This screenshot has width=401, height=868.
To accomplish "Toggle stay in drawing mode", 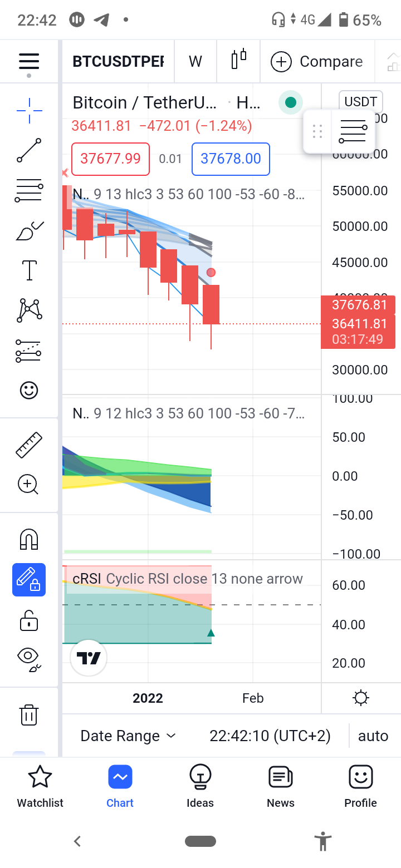I will 29,580.
